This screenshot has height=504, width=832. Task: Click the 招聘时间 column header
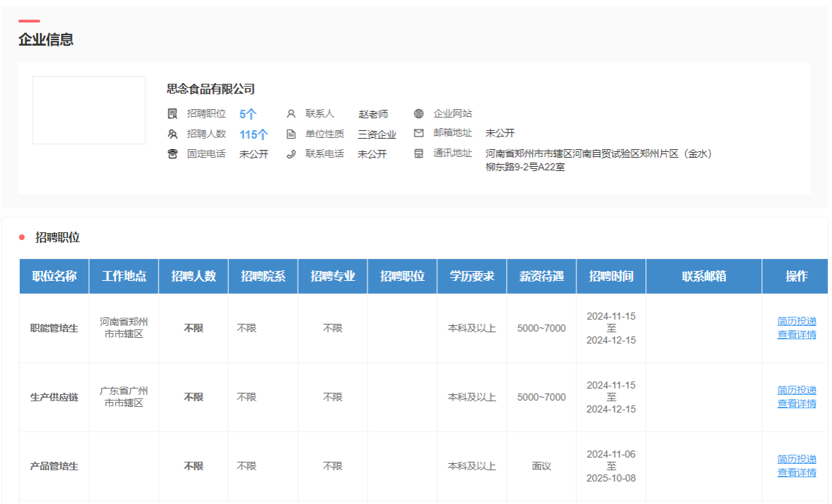coord(611,276)
